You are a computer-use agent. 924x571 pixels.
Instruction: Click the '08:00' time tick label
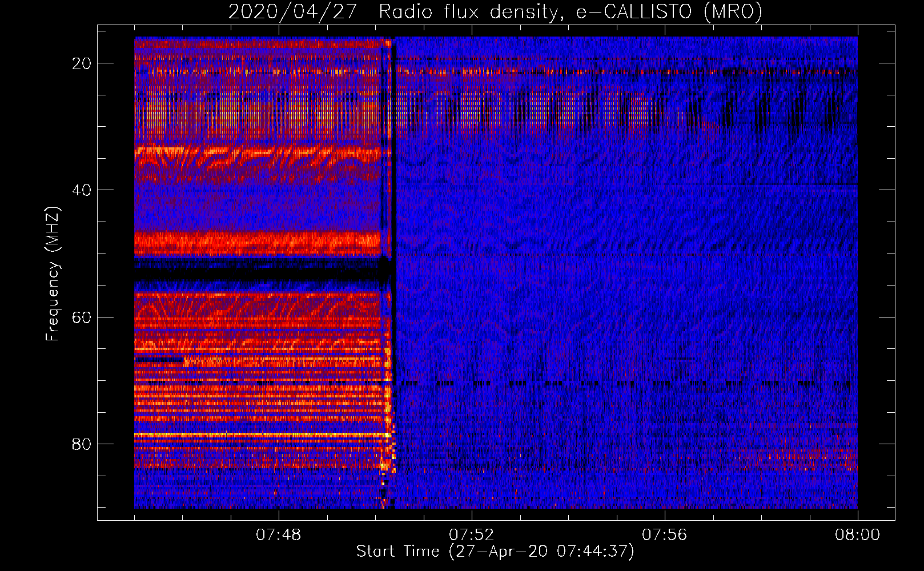pyautogui.click(x=858, y=535)
